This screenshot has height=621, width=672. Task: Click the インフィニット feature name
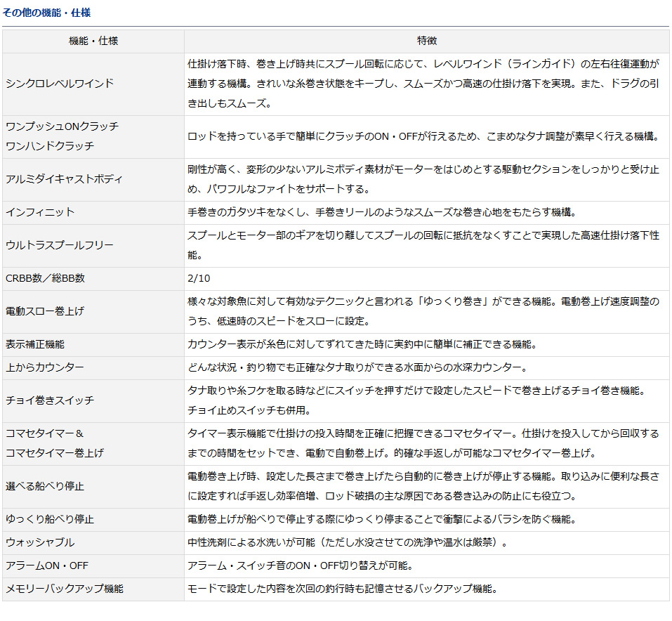[40, 212]
